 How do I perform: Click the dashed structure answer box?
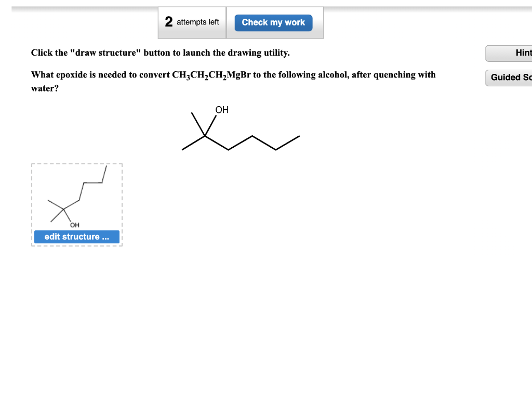pyautogui.click(x=76, y=204)
